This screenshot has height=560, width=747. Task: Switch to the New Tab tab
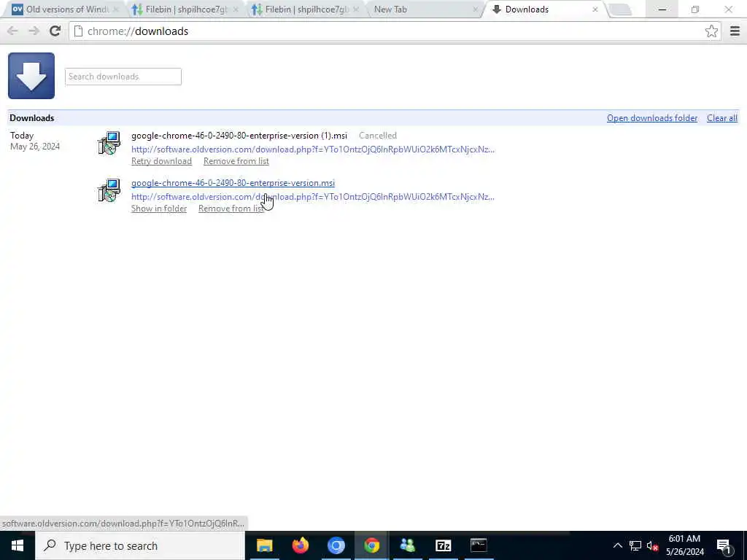(x=424, y=9)
